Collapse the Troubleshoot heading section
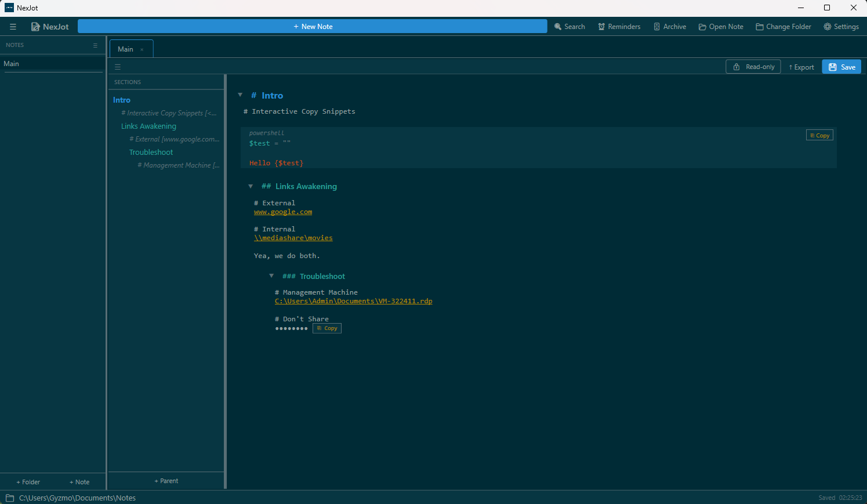The image size is (867, 504). 271,276
